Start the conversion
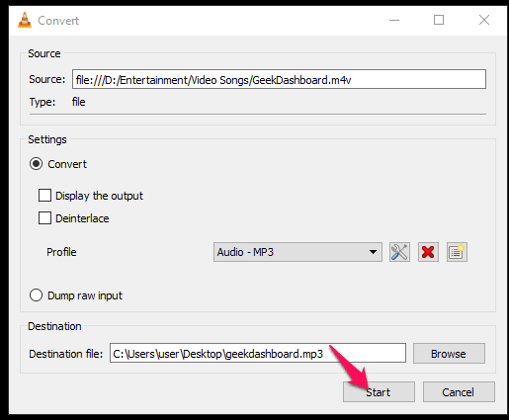Image resolution: width=509 pixels, height=420 pixels. pos(379,392)
